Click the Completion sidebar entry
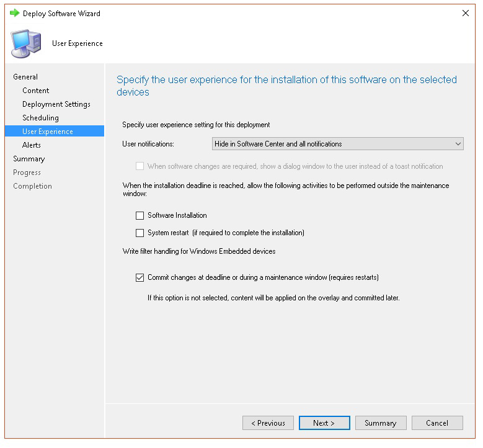The width and height of the screenshot is (483, 448). pyautogui.click(x=32, y=186)
